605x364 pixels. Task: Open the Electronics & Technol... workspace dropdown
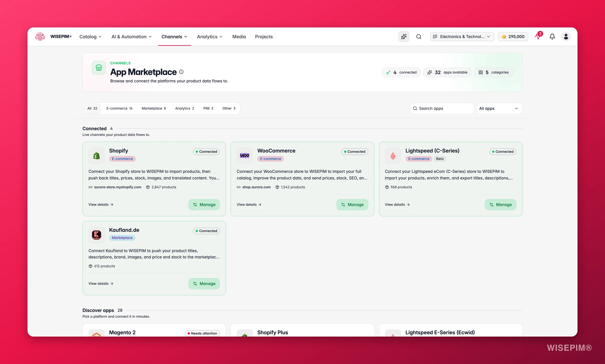click(462, 37)
